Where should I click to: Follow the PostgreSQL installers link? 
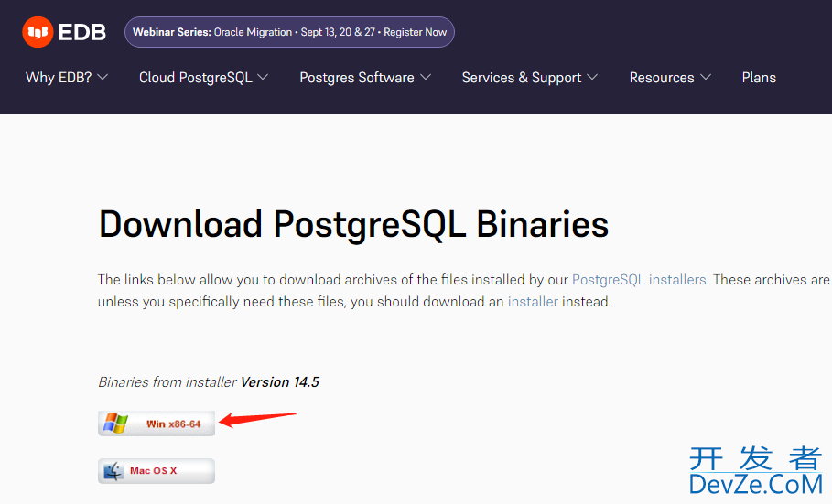click(x=639, y=280)
